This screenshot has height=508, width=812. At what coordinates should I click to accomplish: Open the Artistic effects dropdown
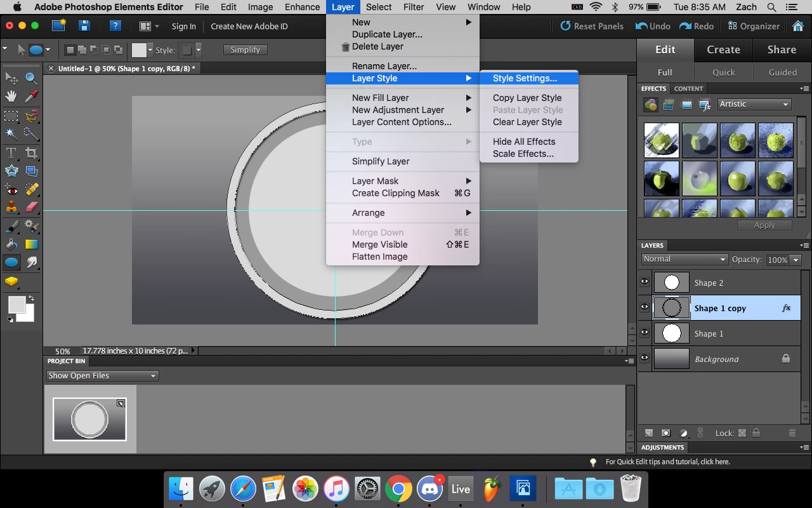pyautogui.click(x=754, y=104)
